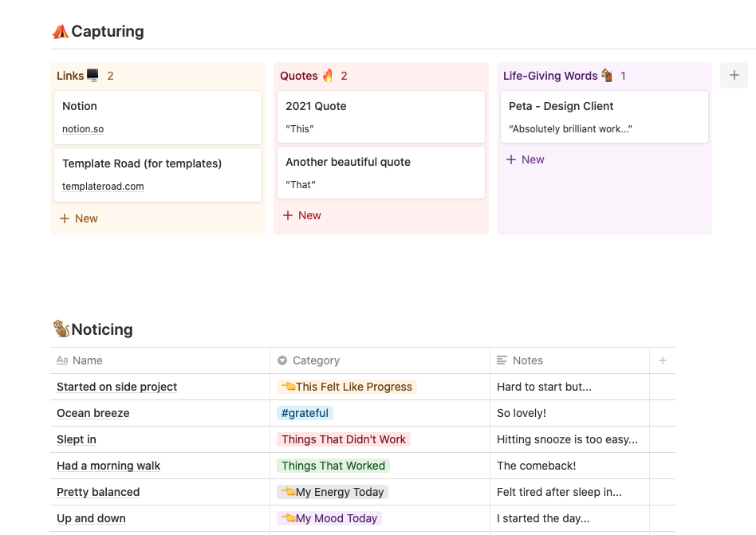The height and width of the screenshot is (535, 756).
Task: Open the templateroad.com link
Action: click(103, 187)
